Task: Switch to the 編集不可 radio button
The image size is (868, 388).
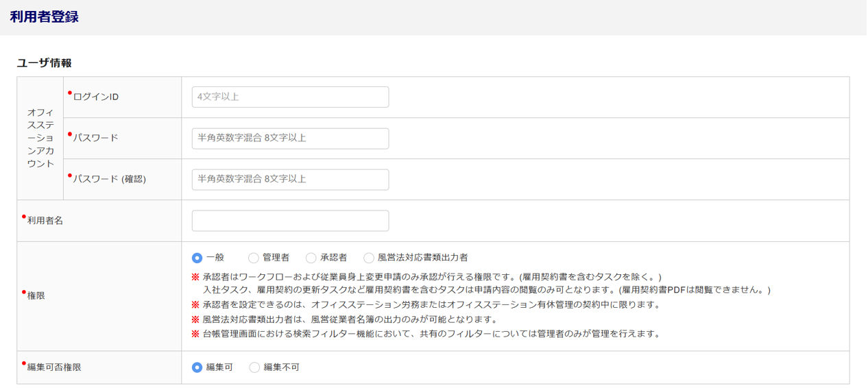Action: click(254, 367)
